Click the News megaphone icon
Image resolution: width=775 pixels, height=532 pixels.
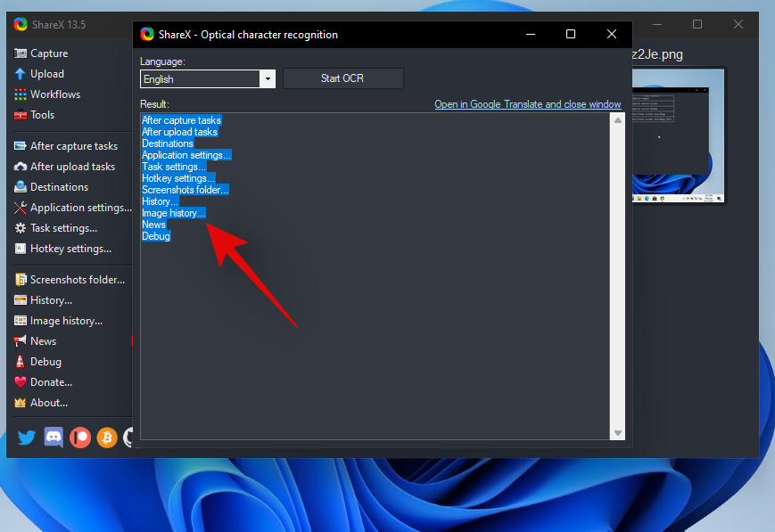point(21,340)
